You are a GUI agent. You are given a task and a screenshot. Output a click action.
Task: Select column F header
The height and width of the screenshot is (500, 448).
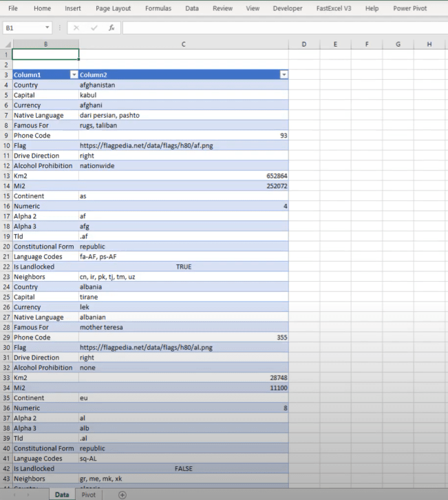pyautogui.click(x=367, y=44)
